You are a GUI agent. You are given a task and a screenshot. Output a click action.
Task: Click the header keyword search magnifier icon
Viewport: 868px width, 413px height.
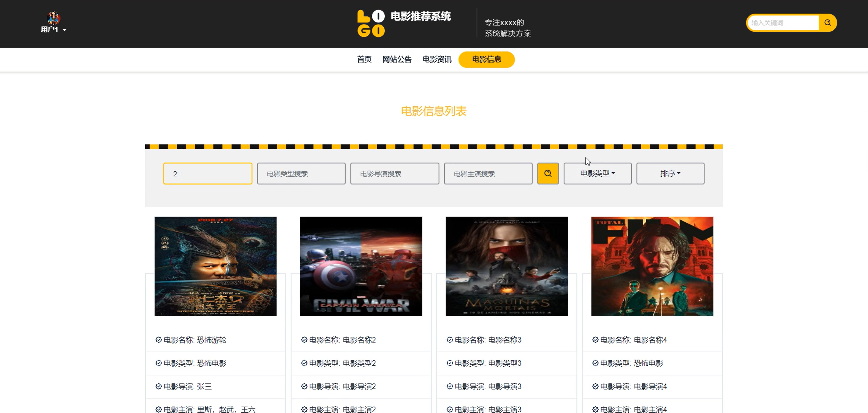828,23
